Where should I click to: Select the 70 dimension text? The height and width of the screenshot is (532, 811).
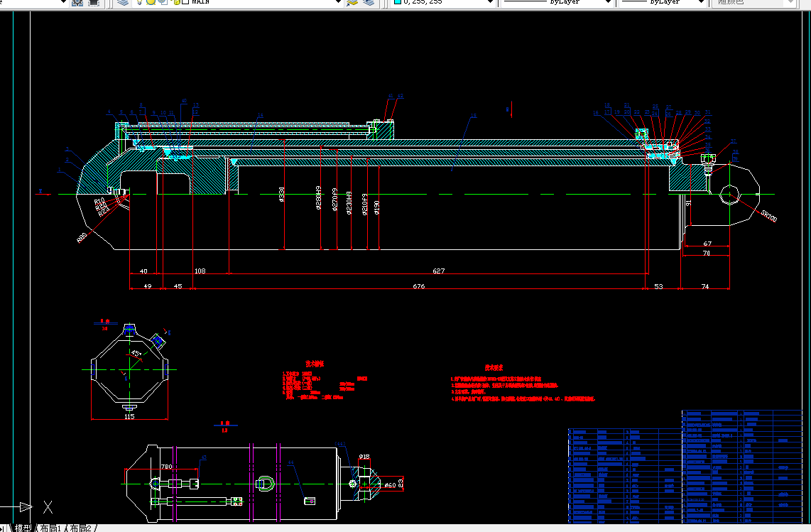click(x=707, y=253)
